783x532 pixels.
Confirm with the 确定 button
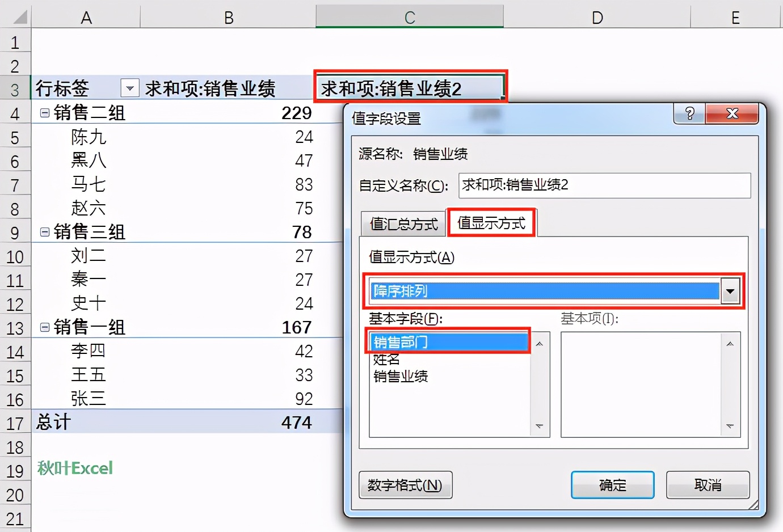[x=613, y=485]
